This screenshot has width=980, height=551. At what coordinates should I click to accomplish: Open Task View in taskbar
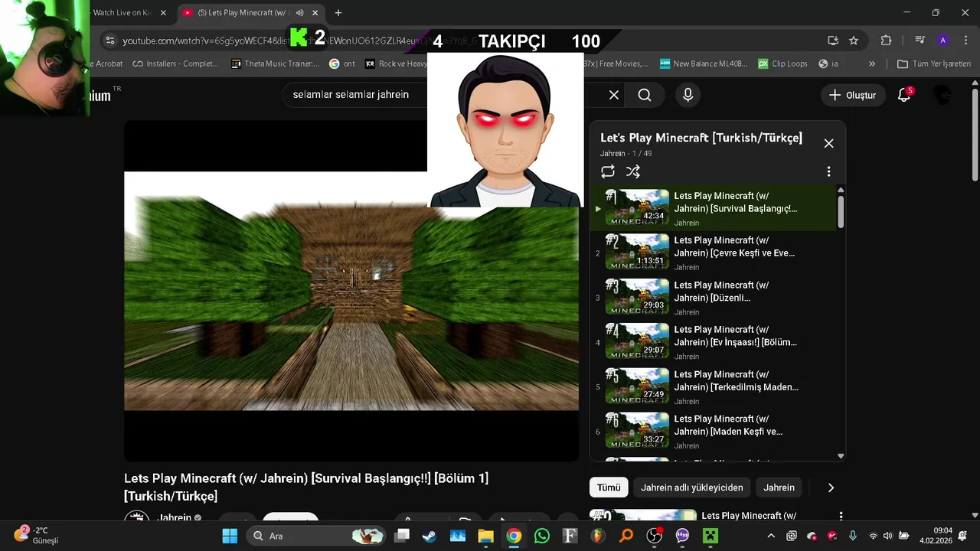[x=401, y=536]
